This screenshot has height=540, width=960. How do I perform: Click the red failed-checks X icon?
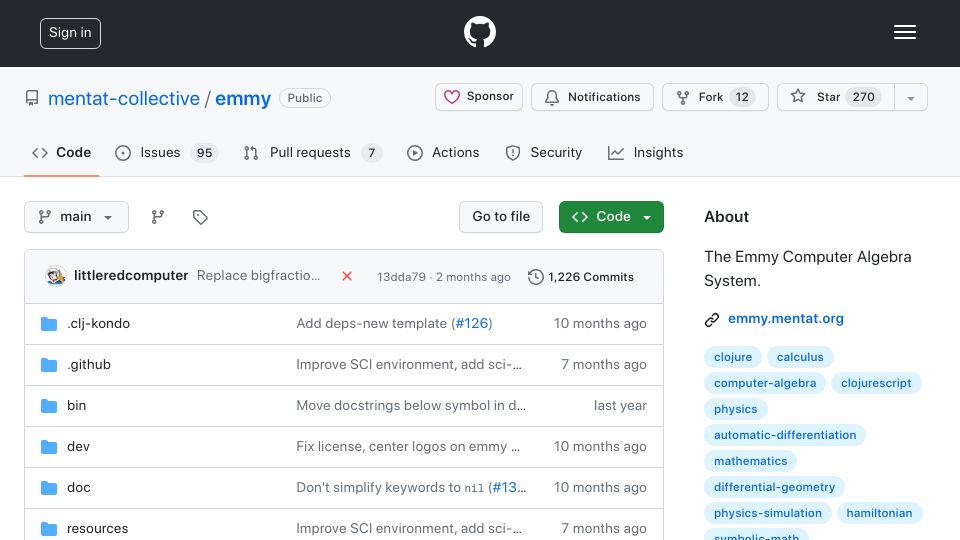(x=347, y=276)
